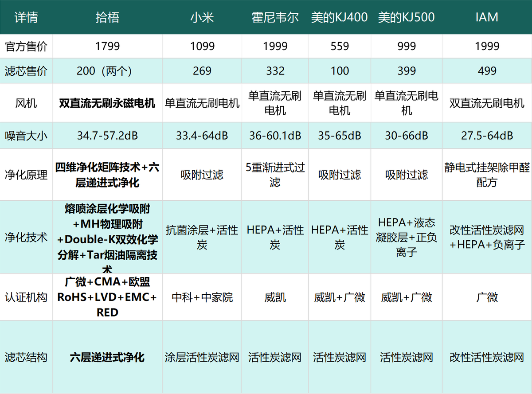Click 活性炭滤网 under 美的KJ500

click(407, 357)
